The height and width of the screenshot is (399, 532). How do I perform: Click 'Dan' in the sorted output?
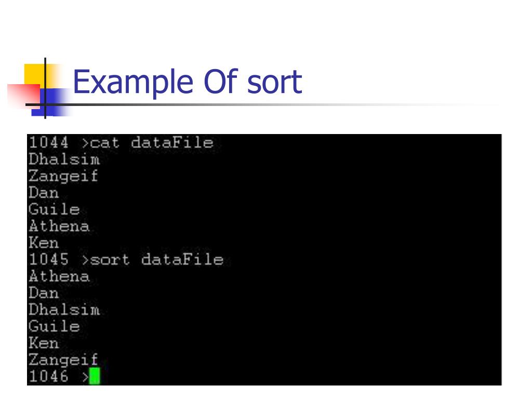click(44, 293)
